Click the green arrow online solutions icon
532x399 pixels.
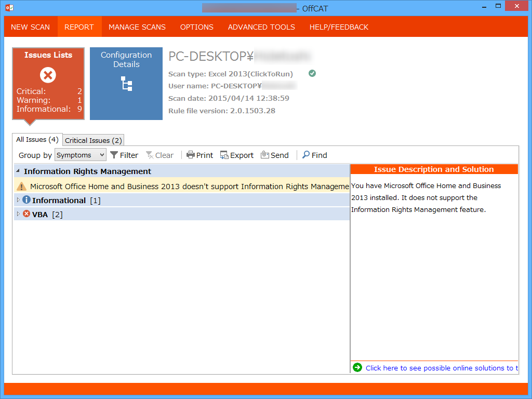point(357,367)
